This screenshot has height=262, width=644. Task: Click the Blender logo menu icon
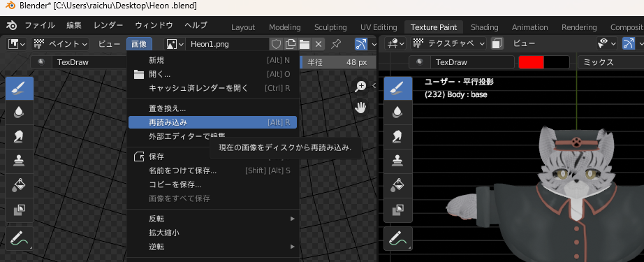[x=11, y=25]
